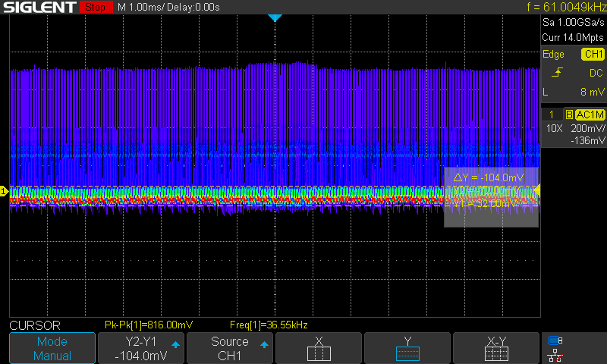Screen dimensions: 607x364
Task: Click the blue trigger position marker at top
Action: 275,17
